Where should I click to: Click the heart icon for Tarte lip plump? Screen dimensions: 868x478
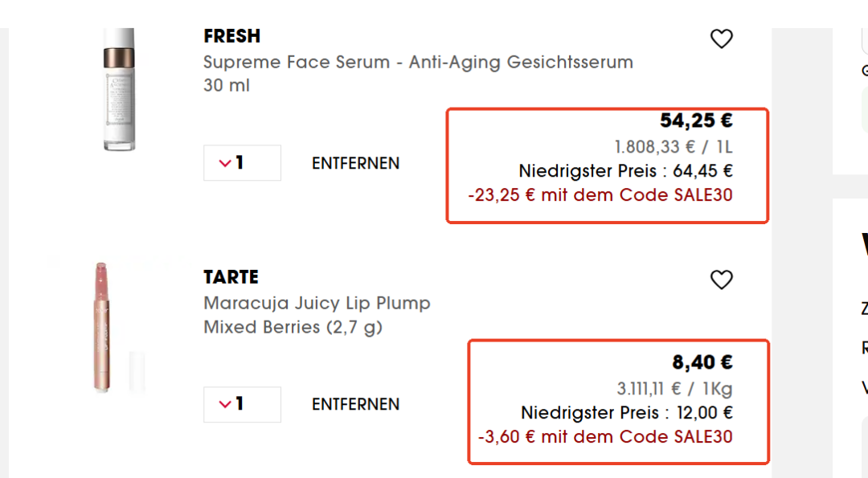pos(721,280)
